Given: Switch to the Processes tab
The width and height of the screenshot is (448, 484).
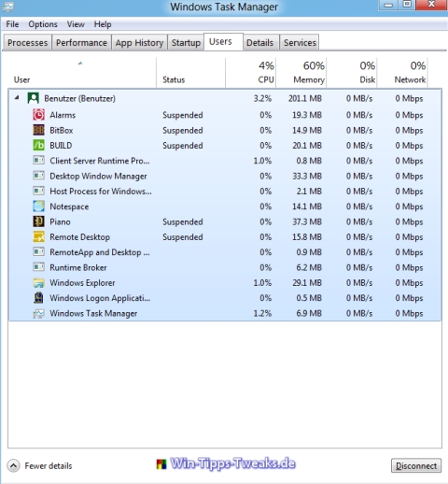Looking at the screenshot, I should 27,42.
